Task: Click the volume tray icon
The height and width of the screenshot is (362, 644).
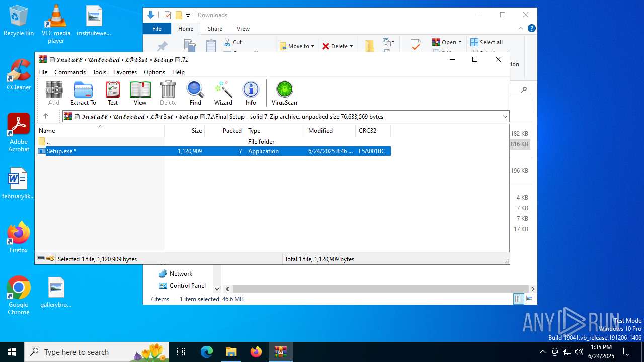Action: coord(579,352)
